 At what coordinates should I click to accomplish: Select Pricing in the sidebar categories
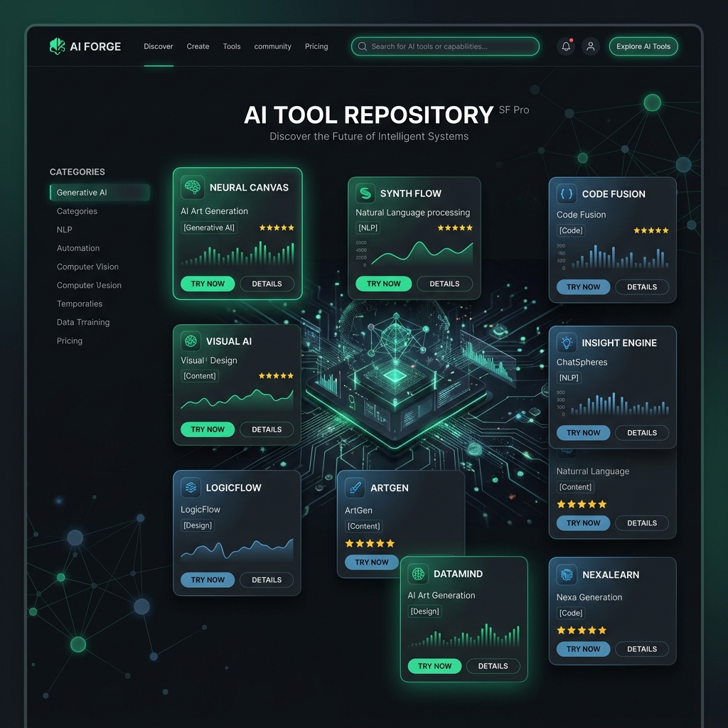(69, 341)
